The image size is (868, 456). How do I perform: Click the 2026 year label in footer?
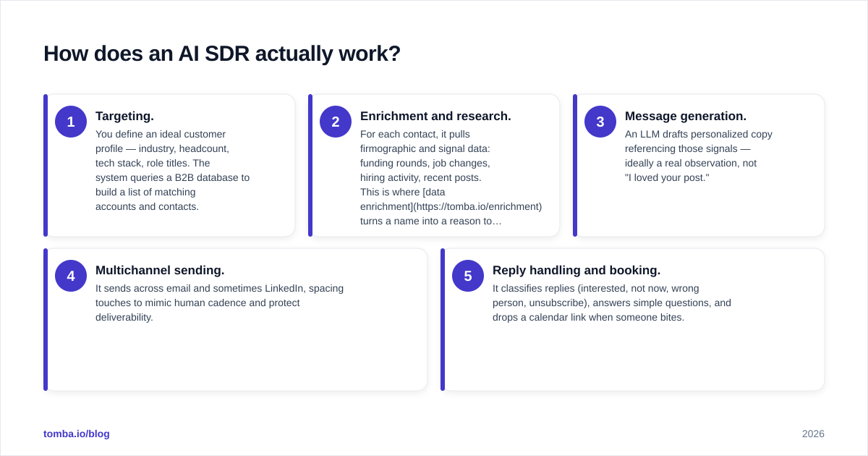click(813, 434)
